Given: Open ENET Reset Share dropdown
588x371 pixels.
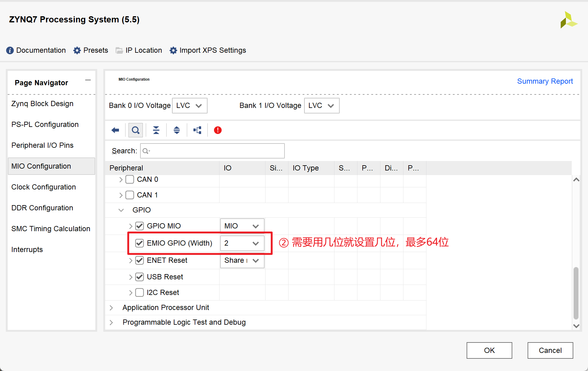Looking at the screenshot, I should coord(242,260).
